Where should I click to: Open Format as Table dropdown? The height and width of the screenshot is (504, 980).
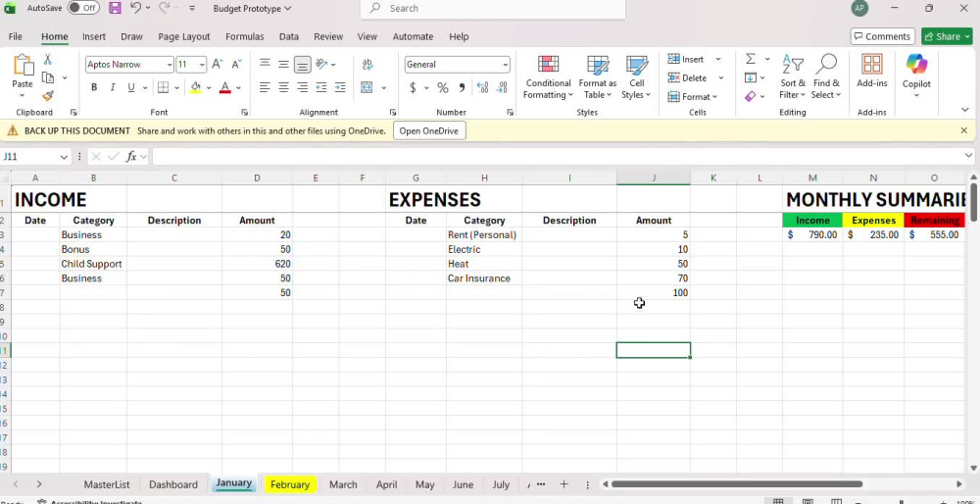click(x=598, y=76)
